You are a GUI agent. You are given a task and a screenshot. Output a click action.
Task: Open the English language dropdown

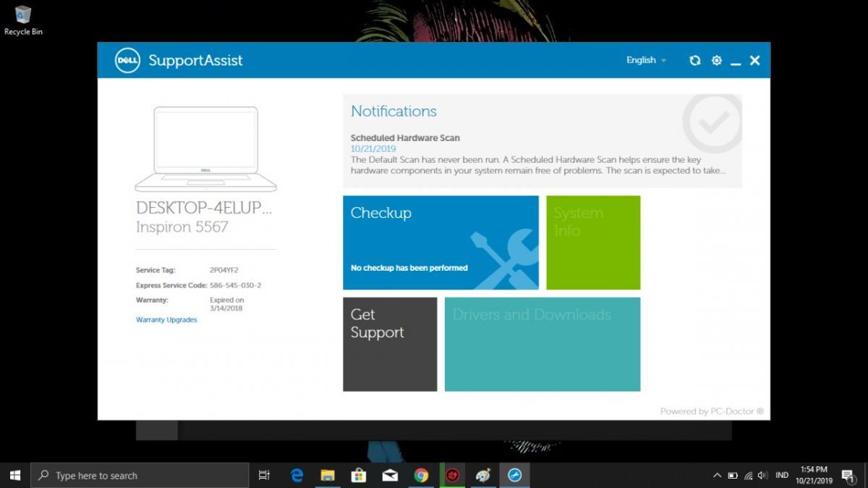pyautogui.click(x=646, y=60)
